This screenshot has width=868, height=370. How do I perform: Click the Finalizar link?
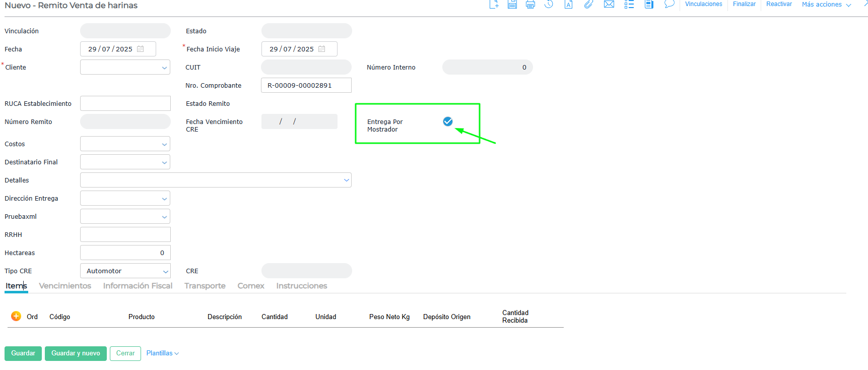pyautogui.click(x=744, y=4)
